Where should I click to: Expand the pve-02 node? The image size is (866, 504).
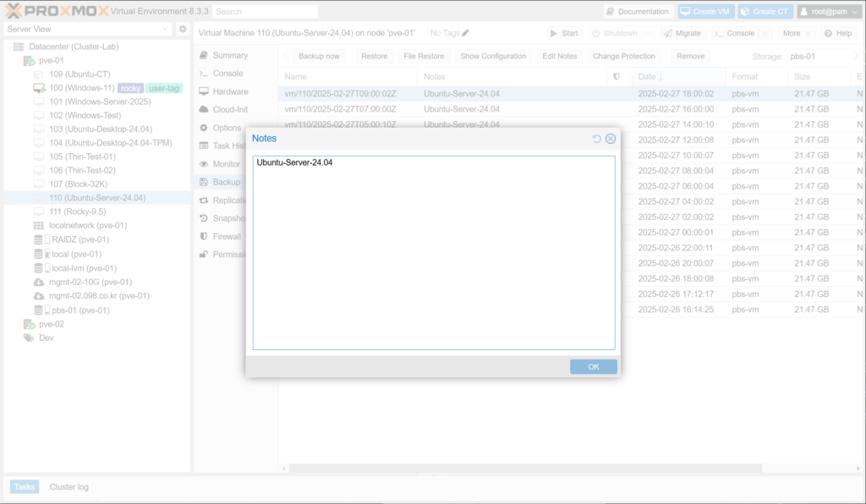pyautogui.click(x=19, y=324)
